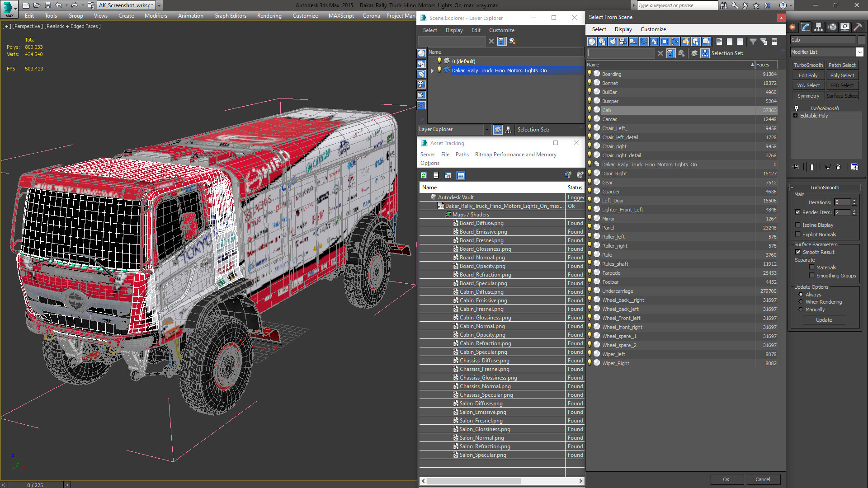The height and width of the screenshot is (488, 868).
Task: Collapse TurboSmooth rollout header
Action: tap(824, 188)
